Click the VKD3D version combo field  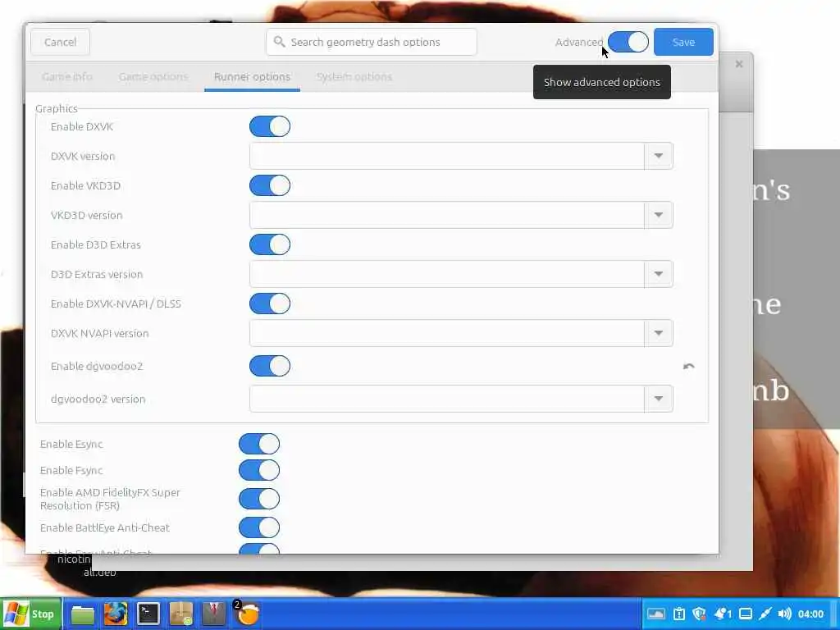(447, 215)
